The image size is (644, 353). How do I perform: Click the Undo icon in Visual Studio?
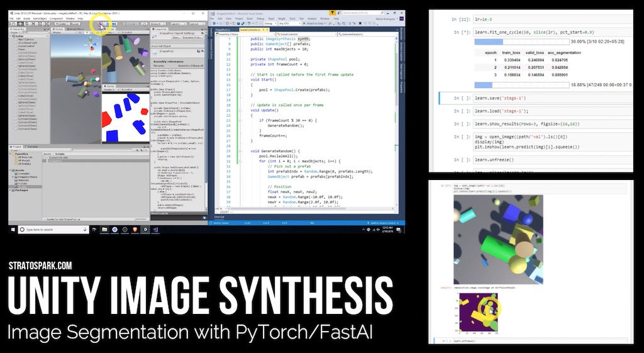click(249, 23)
